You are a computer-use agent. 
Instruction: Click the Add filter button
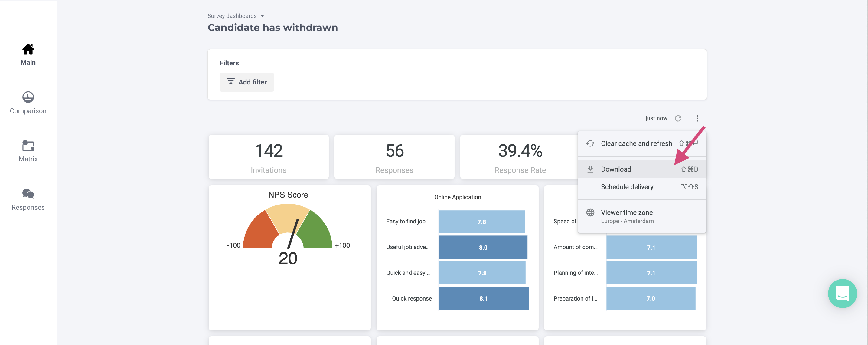pyautogui.click(x=247, y=82)
